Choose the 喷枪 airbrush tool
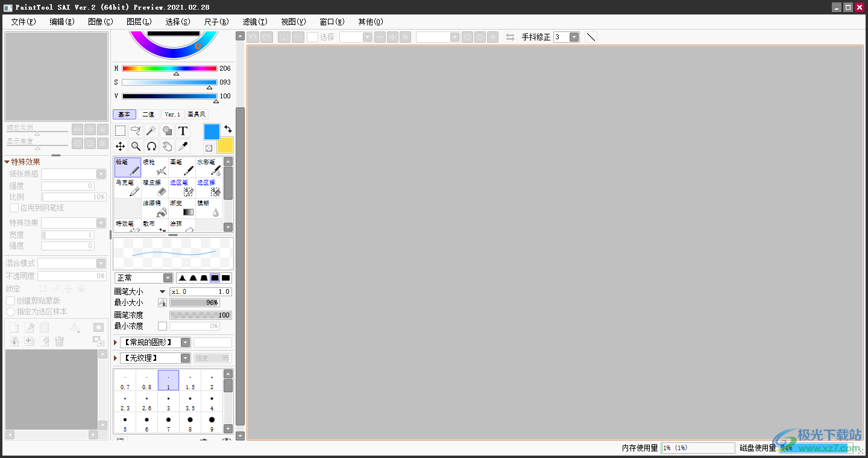The image size is (868, 458). click(155, 167)
